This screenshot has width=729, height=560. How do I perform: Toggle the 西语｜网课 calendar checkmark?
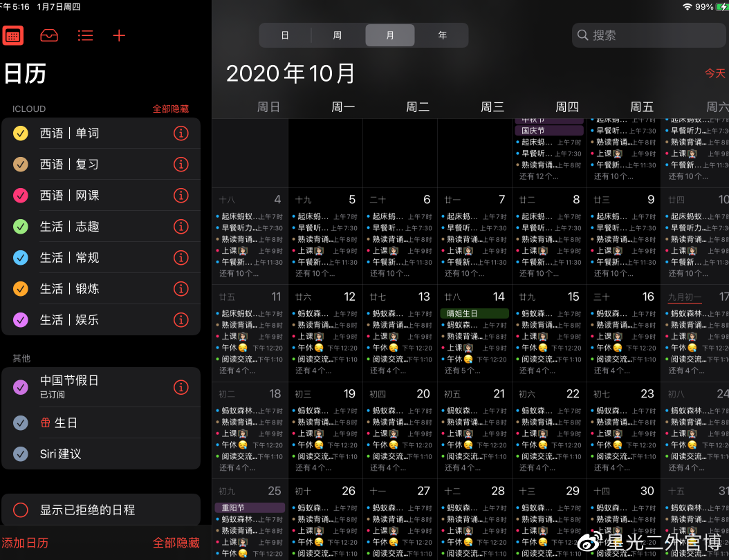click(x=21, y=196)
